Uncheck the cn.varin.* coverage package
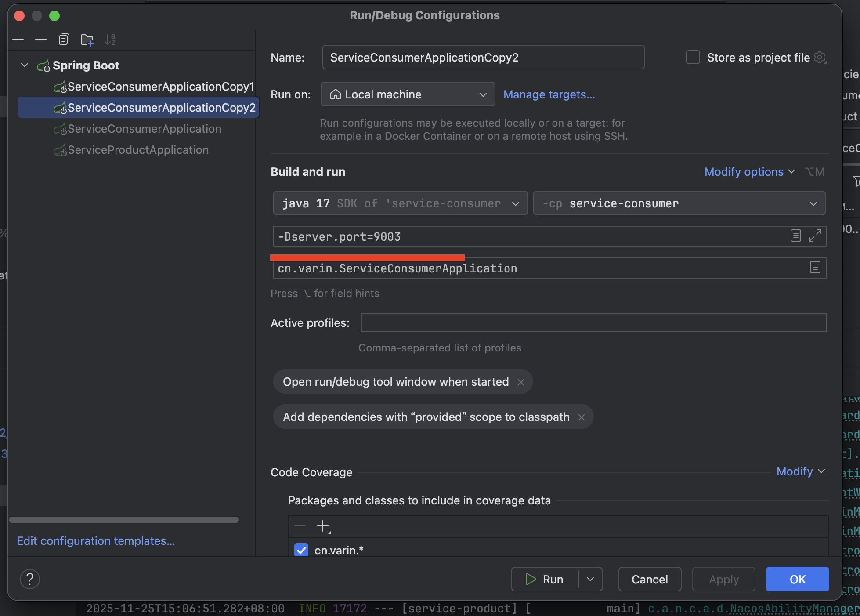 pos(301,550)
